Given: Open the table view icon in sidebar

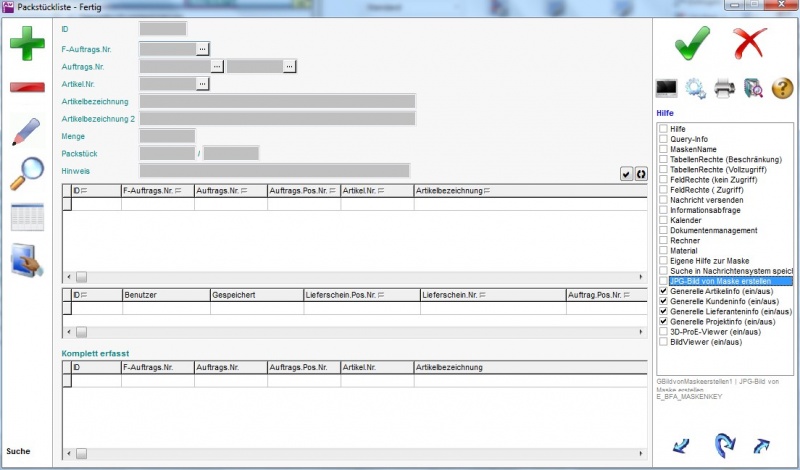Looking at the screenshot, I should point(27,215).
